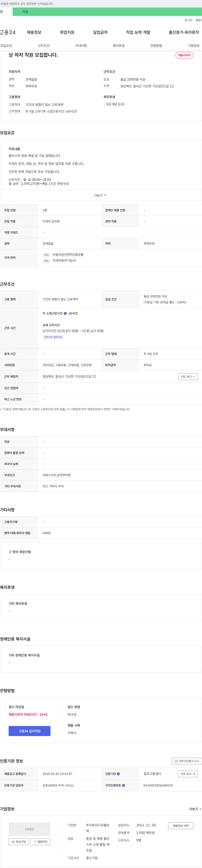
Task: Click the 주 소정근로시간 help icon
Action: point(65,313)
